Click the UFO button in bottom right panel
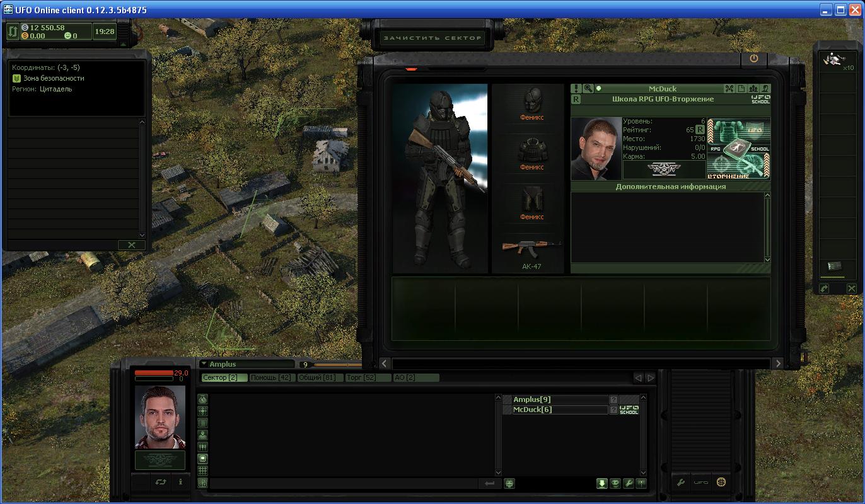 [701, 483]
